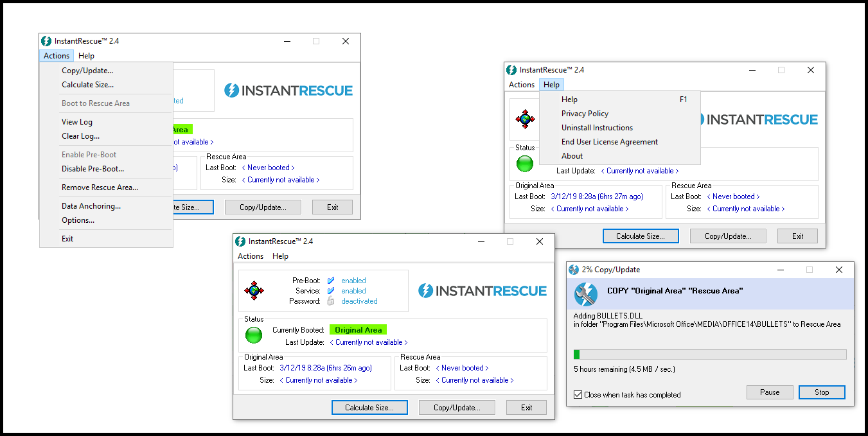Click title bar app icon of right window

511,70
